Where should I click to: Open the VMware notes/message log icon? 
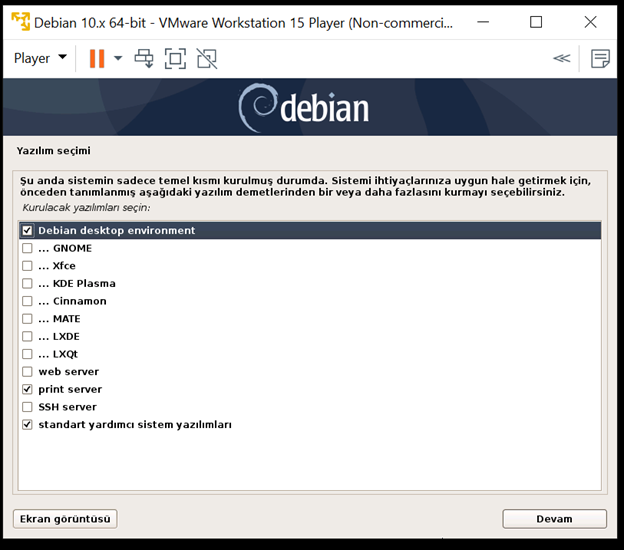click(600, 59)
